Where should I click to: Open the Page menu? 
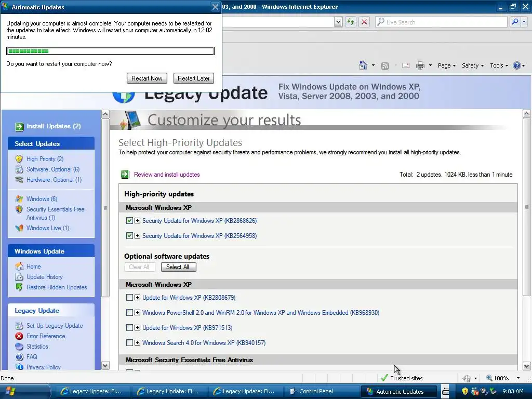(x=446, y=65)
